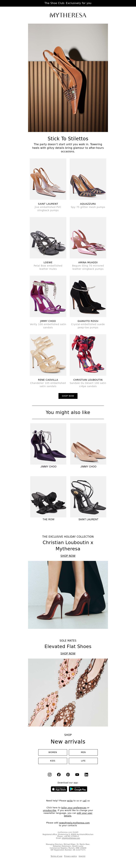The width and height of the screenshot is (136, 868).
Task: Click the Mytheresa logo at the top
Action: click(x=68, y=15)
